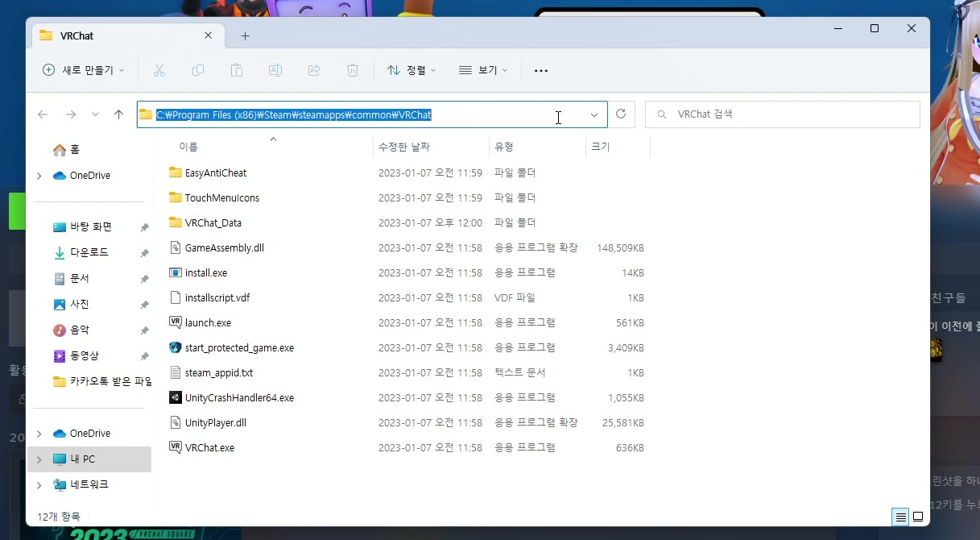Close the VRChat tab
This screenshot has width=980, height=540.
coord(209,36)
